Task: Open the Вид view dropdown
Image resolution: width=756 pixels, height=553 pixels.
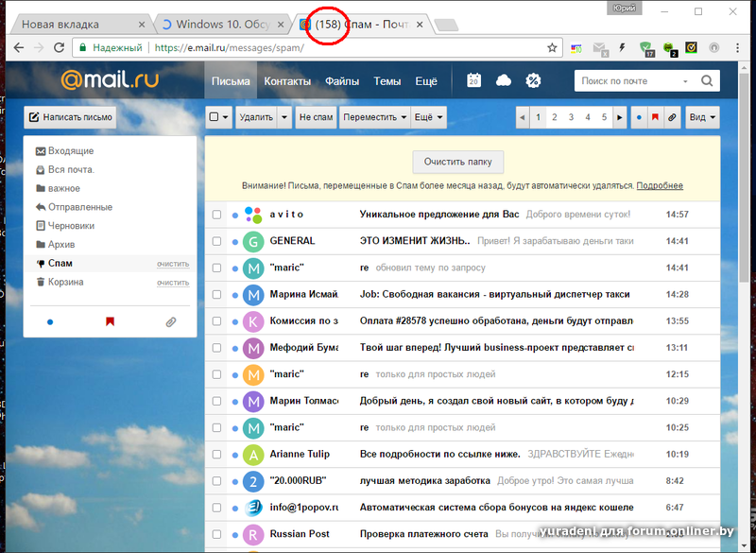Action: click(x=702, y=117)
